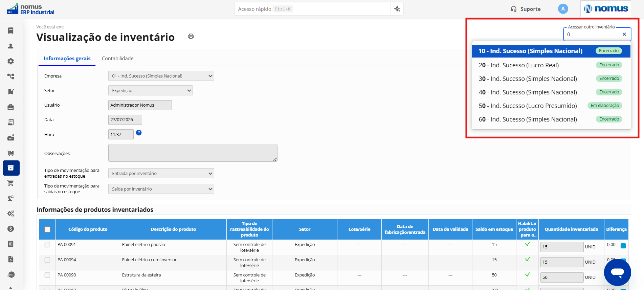The image size is (644, 290).
Task: Open the briefcase sidebar icon
Action: [11, 107]
